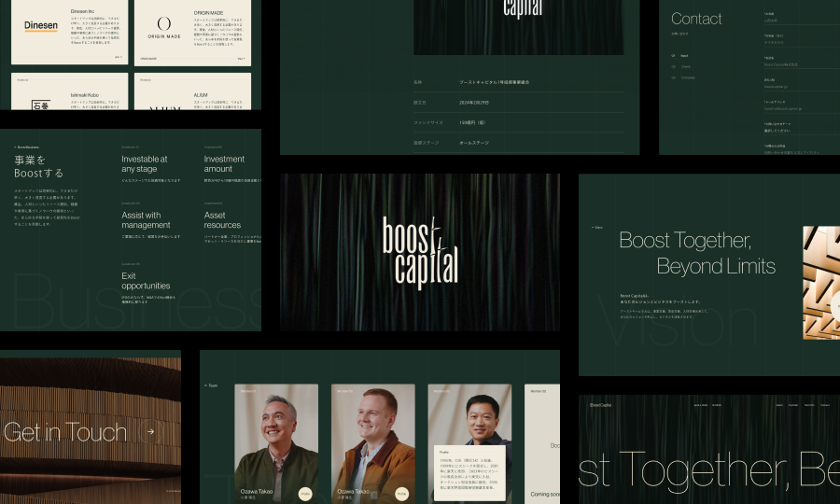Image resolution: width=840 pixels, height=504 pixels.
Task: Click the Get in Touch heading
Action: [x=64, y=432]
